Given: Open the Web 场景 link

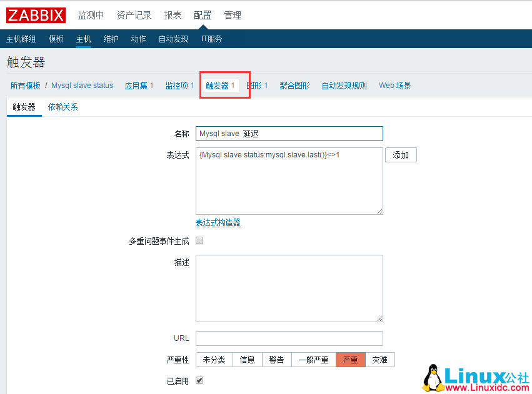Looking at the screenshot, I should click(x=394, y=86).
